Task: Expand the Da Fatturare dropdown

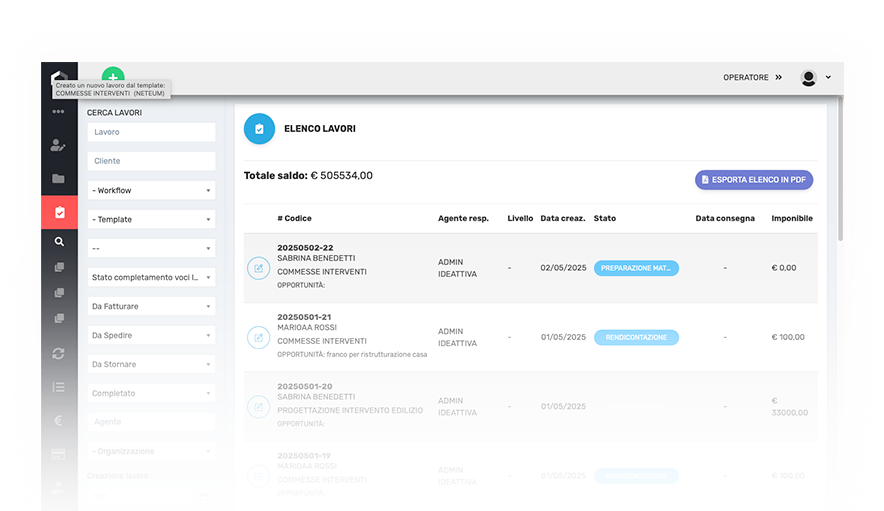Action: (152, 306)
